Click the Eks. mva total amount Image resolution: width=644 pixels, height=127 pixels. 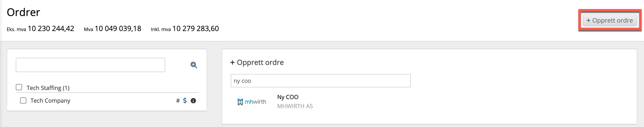[x=51, y=29]
